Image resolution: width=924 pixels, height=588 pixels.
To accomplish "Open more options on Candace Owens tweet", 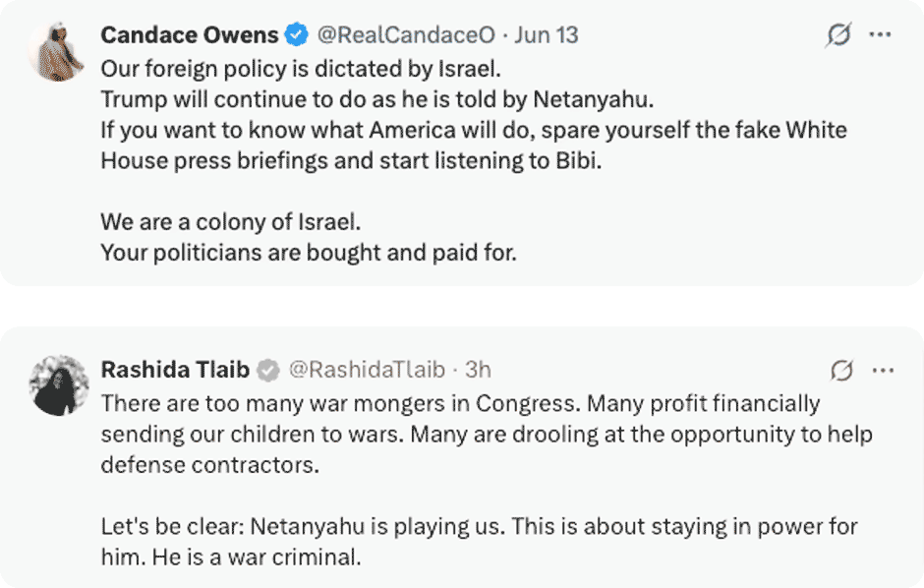I will click(881, 35).
